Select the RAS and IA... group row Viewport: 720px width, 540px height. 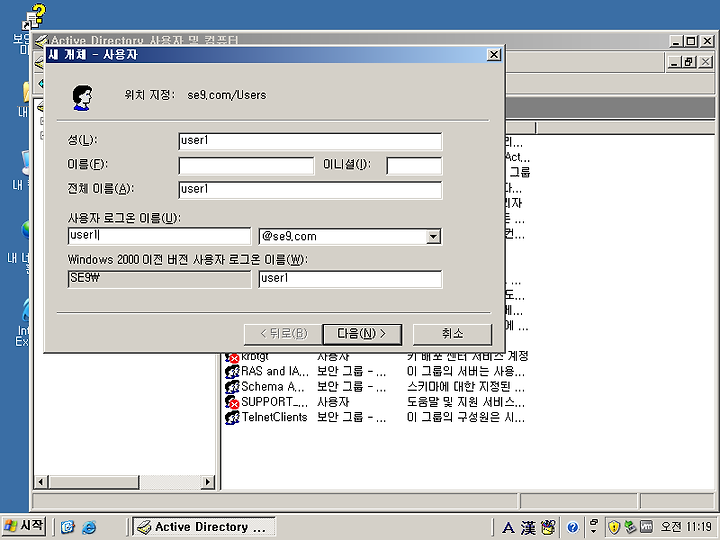[x=375, y=371]
